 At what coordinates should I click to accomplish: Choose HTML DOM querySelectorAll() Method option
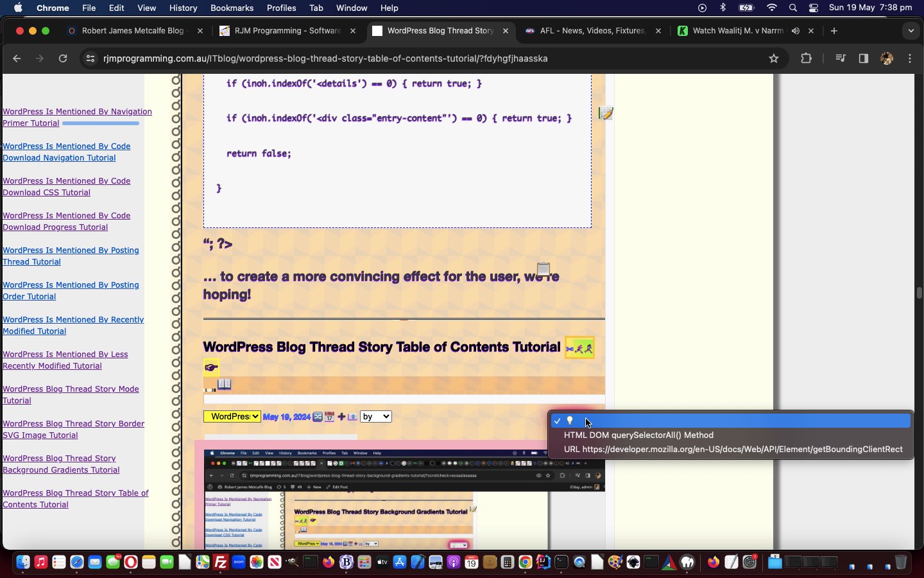click(638, 435)
